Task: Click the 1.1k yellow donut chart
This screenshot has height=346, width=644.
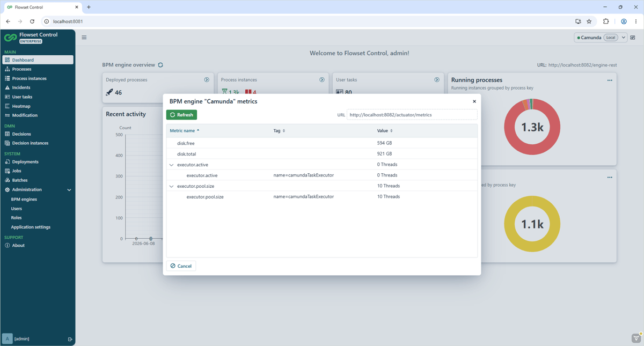Action: (x=532, y=224)
